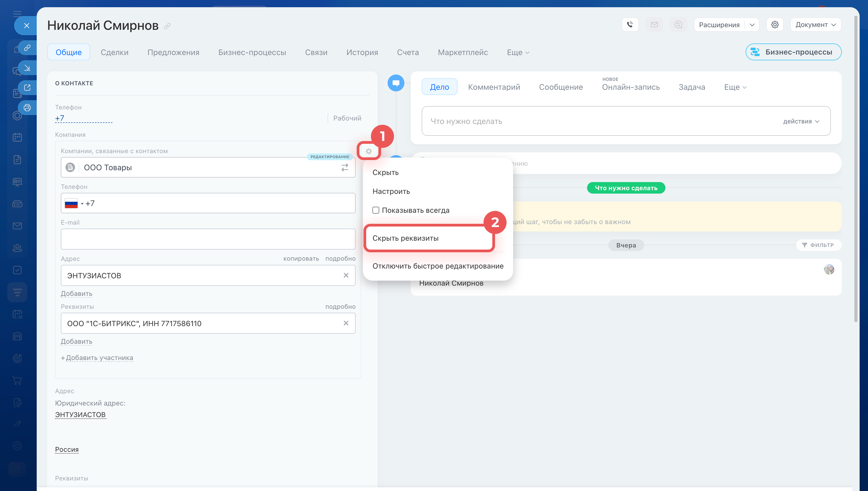868x491 pixels.
Task: Expand the phone country flag selector
Action: [x=74, y=203]
